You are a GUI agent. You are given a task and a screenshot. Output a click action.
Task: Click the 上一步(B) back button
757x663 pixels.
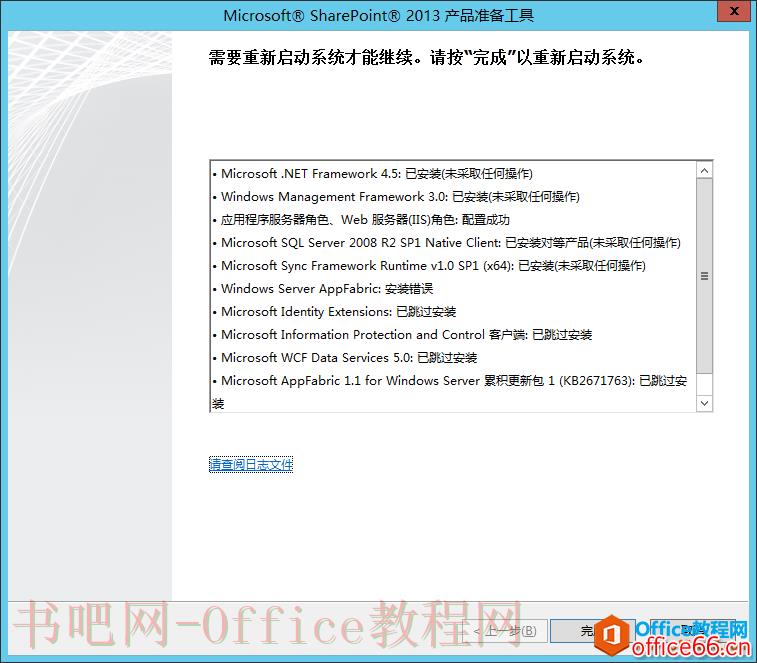pyautogui.click(x=505, y=631)
